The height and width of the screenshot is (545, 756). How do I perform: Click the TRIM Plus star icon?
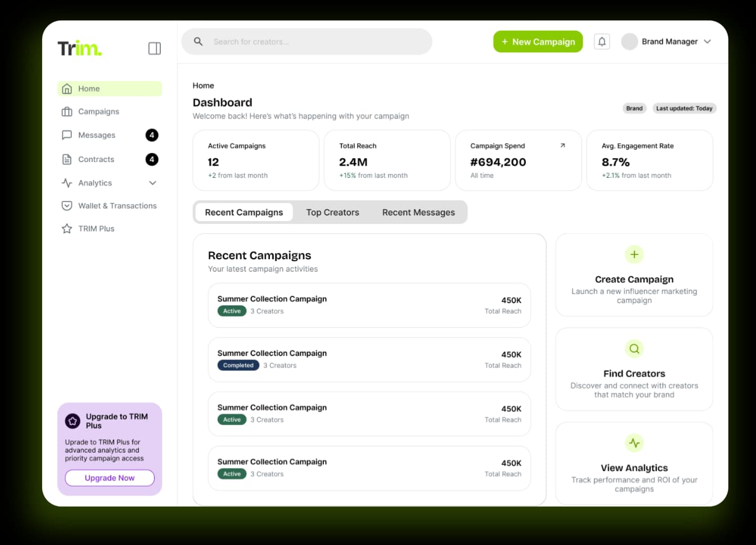pos(67,229)
